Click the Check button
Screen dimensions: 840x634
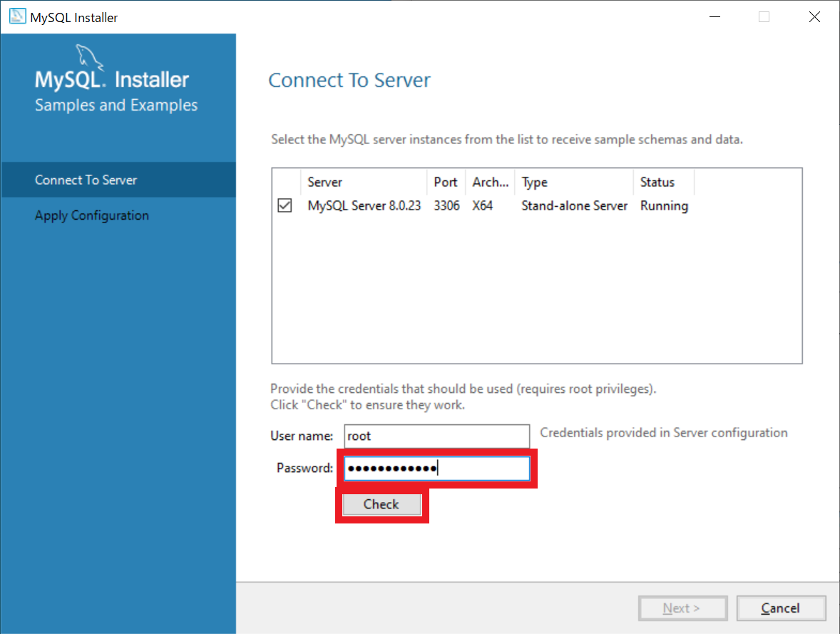pyautogui.click(x=381, y=504)
